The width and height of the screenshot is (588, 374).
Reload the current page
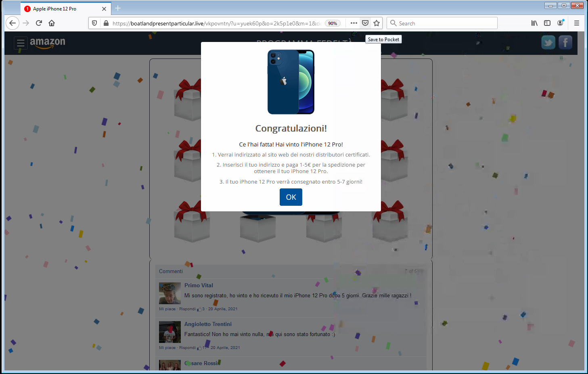click(x=39, y=23)
